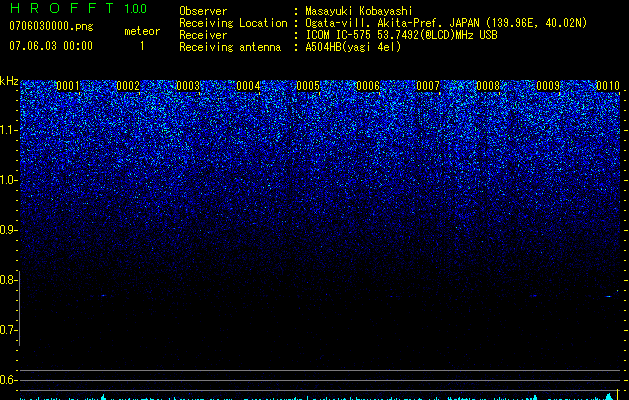Click the meteor count value 1

pos(142,46)
